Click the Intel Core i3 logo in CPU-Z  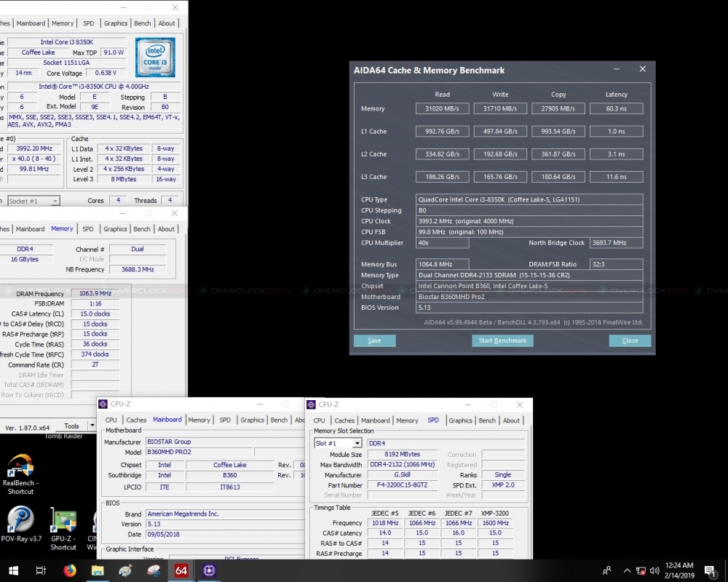(x=155, y=57)
